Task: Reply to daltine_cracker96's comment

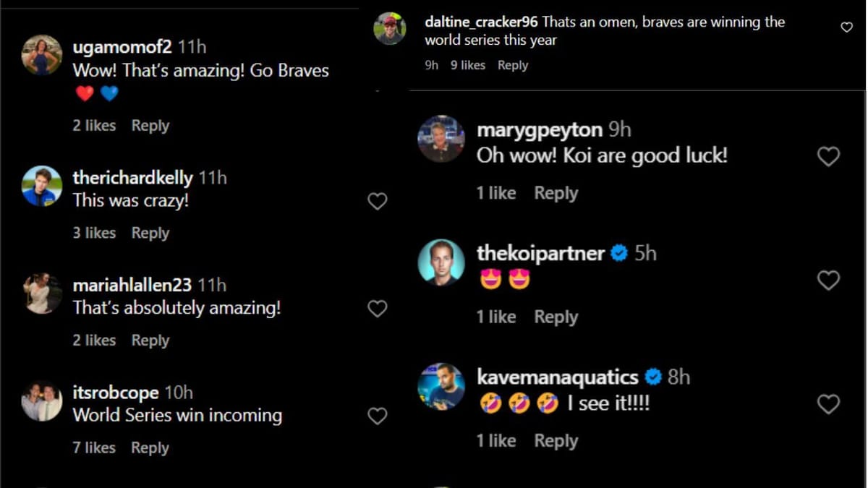Action: click(x=513, y=65)
